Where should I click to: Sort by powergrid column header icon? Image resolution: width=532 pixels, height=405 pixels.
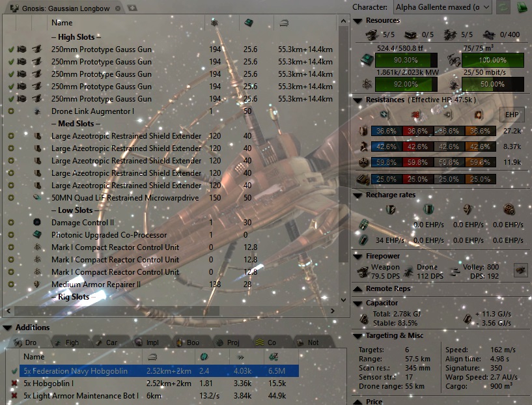point(214,23)
